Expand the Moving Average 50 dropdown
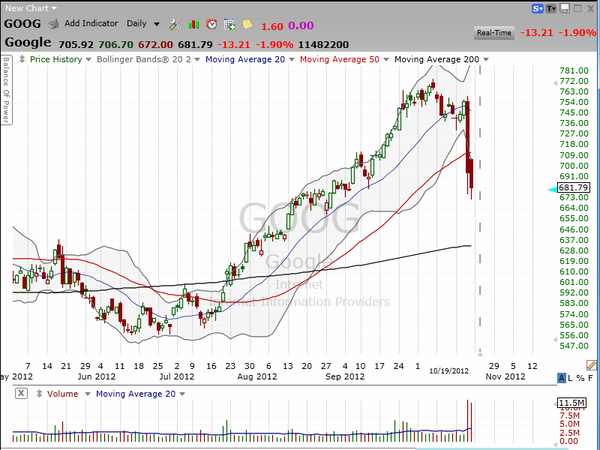Screen dimensions: 600x450 [386, 60]
